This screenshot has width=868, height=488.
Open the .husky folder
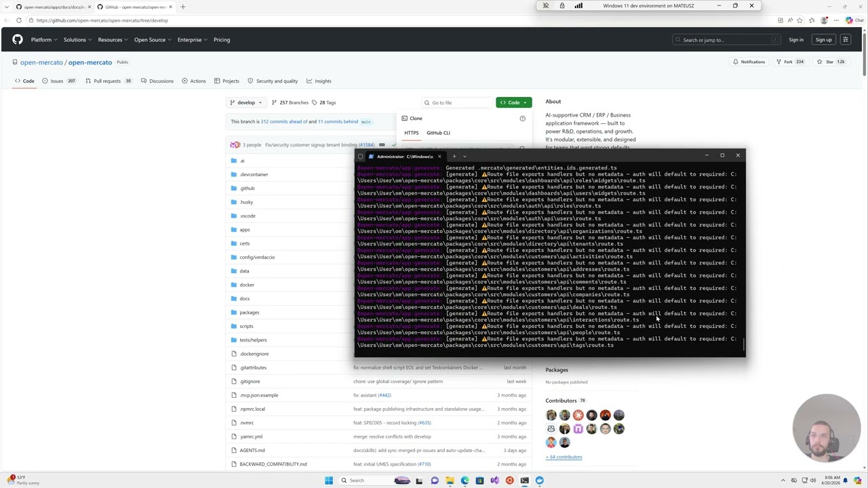[x=246, y=202]
